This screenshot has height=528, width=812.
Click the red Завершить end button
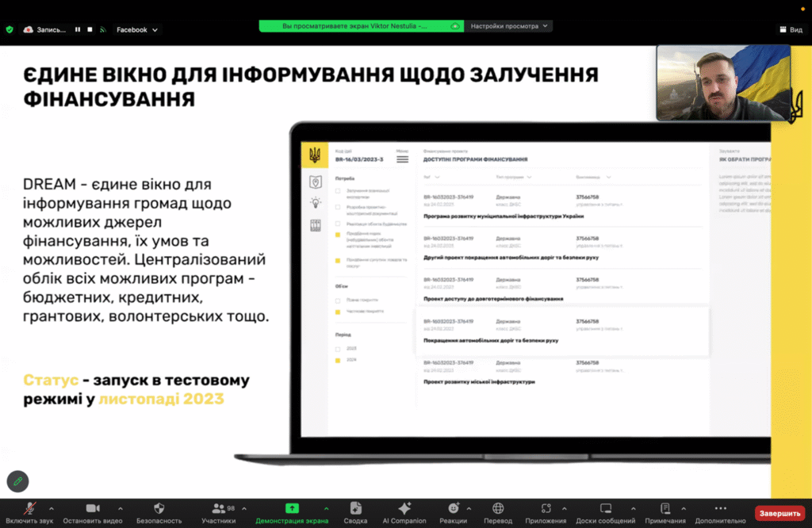point(780,513)
